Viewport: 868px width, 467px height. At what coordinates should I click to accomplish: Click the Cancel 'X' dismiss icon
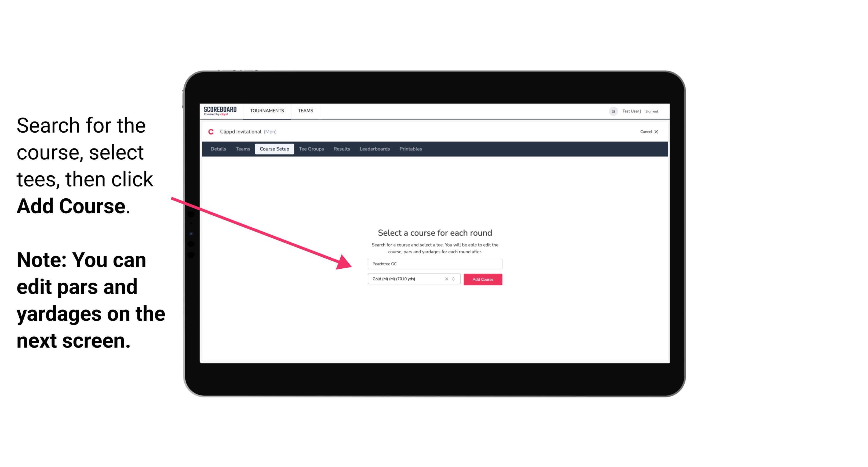click(660, 132)
